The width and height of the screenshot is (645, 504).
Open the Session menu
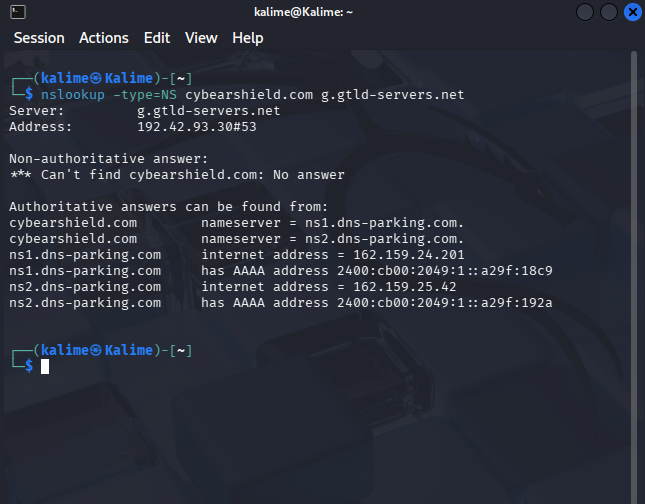click(x=38, y=38)
